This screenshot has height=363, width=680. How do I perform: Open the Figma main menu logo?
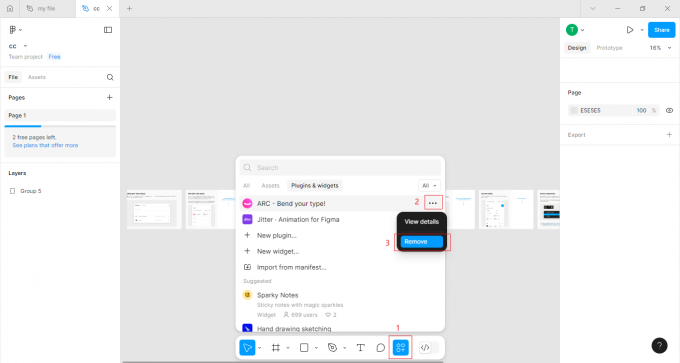point(13,29)
